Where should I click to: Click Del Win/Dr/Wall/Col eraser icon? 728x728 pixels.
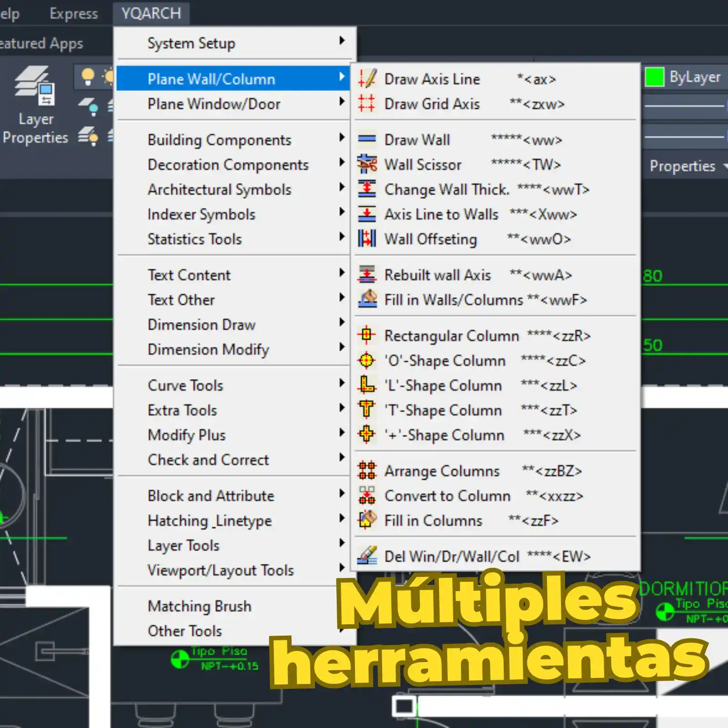pyautogui.click(x=367, y=556)
